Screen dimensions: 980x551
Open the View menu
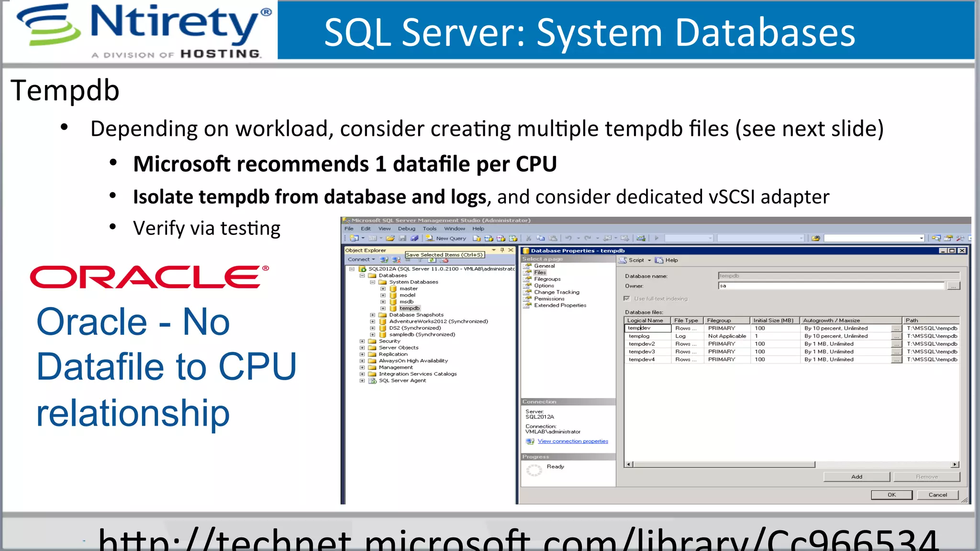[385, 229]
